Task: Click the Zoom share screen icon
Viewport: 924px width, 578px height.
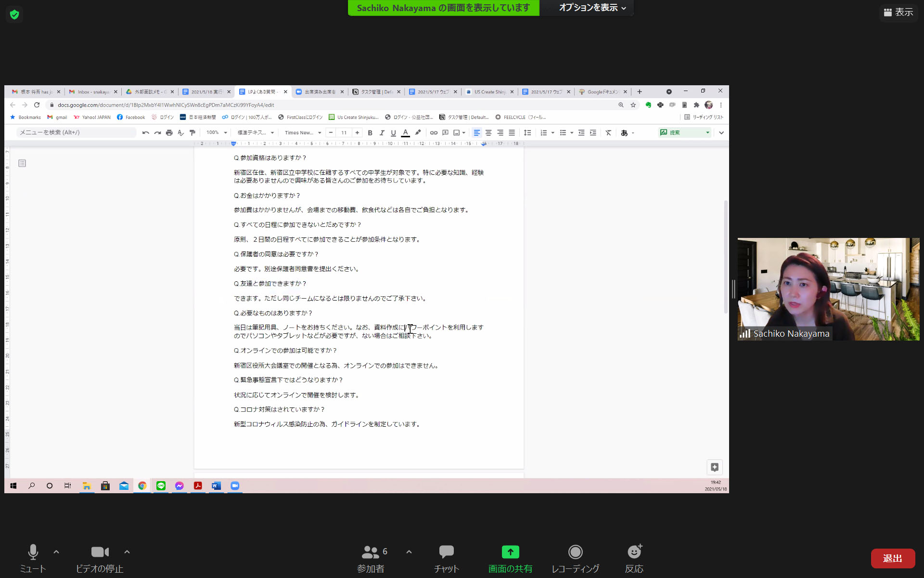Action: pyautogui.click(x=510, y=552)
